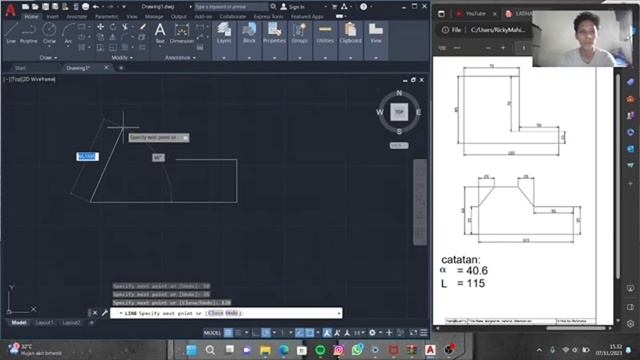Toggle ortho mode in status bar

pos(256,333)
